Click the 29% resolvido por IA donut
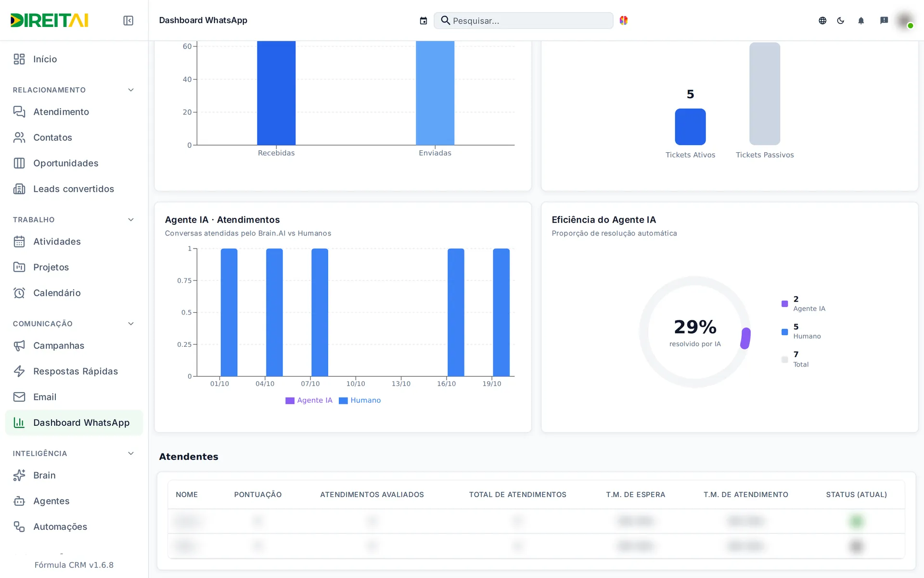This screenshot has width=924, height=578. click(695, 332)
